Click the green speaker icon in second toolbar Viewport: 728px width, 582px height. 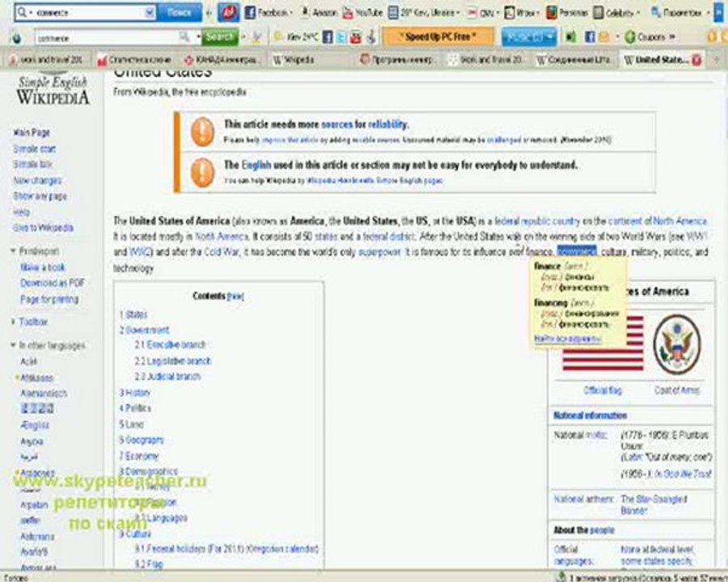(570, 37)
